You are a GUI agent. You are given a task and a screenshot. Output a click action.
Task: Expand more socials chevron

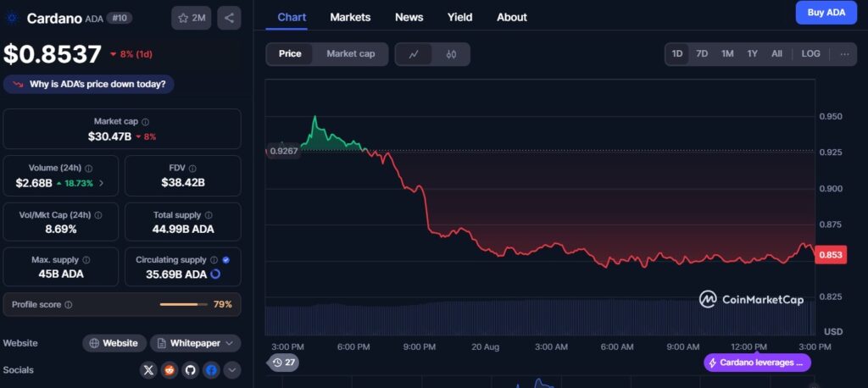tap(232, 370)
